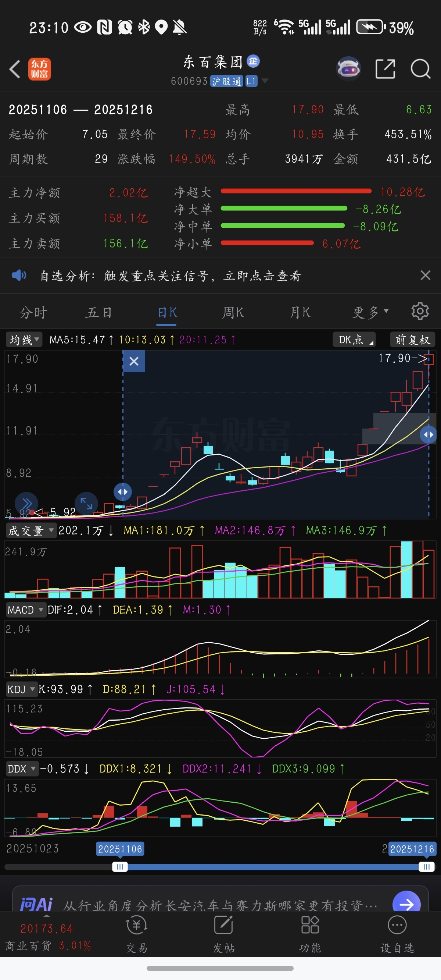Tap the end date slider handle 20251216
This screenshot has width=441, height=980.
(x=427, y=867)
